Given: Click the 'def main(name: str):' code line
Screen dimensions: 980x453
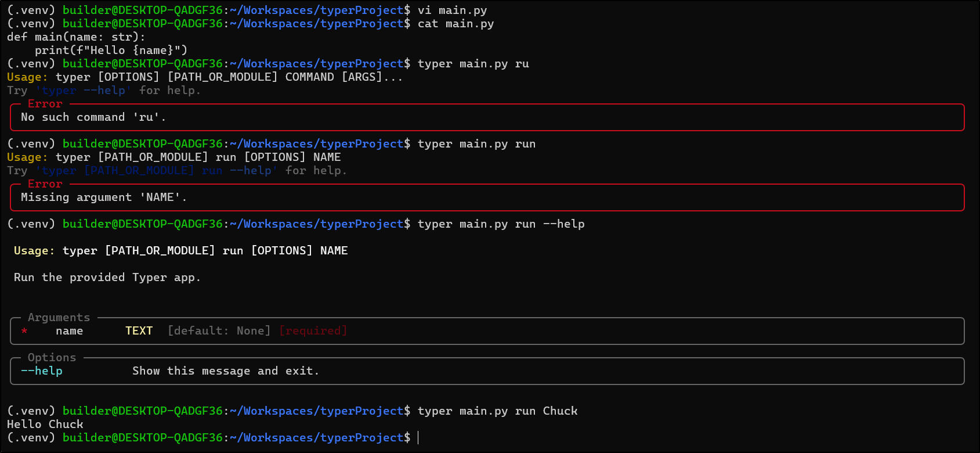Looking at the screenshot, I should point(76,37).
